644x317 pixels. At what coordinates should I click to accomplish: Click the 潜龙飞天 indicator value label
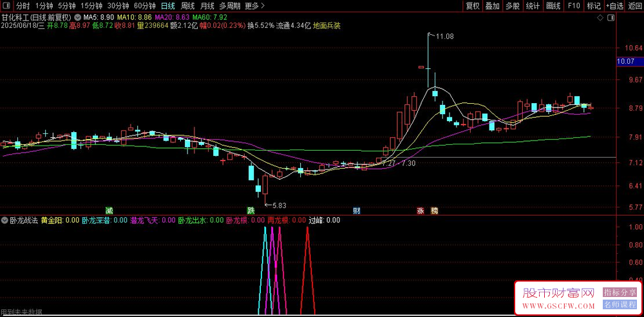[x=153, y=220]
